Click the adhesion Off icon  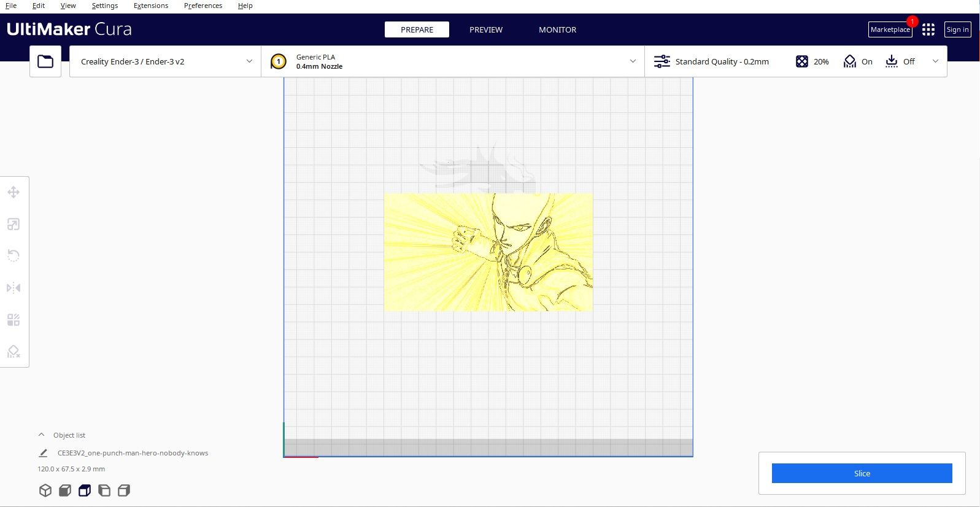click(892, 61)
